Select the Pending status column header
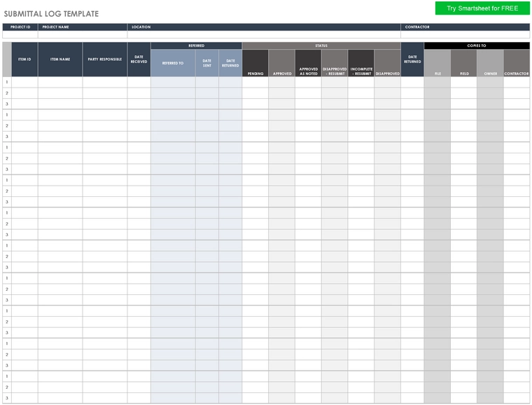 [255, 63]
